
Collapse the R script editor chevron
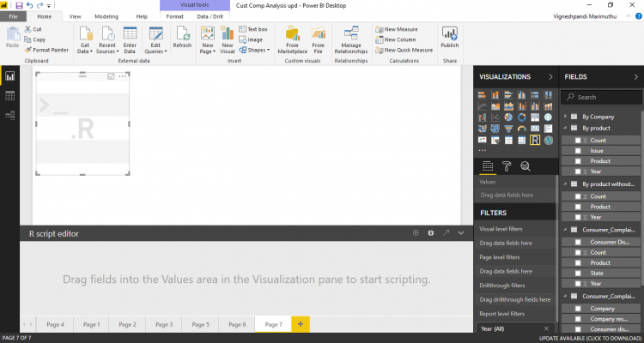click(461, 232)
